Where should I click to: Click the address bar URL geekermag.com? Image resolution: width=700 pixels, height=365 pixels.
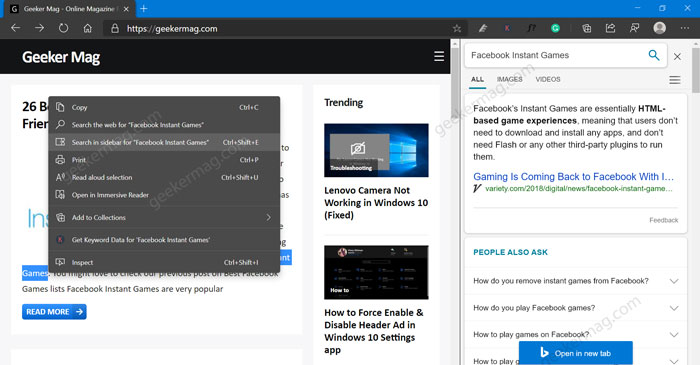click(x=172, y=29)
